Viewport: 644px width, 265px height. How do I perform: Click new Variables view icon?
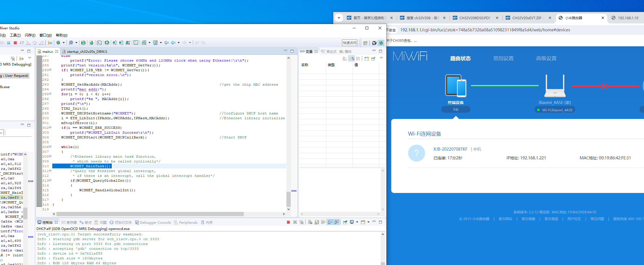(x=367, y=58)
